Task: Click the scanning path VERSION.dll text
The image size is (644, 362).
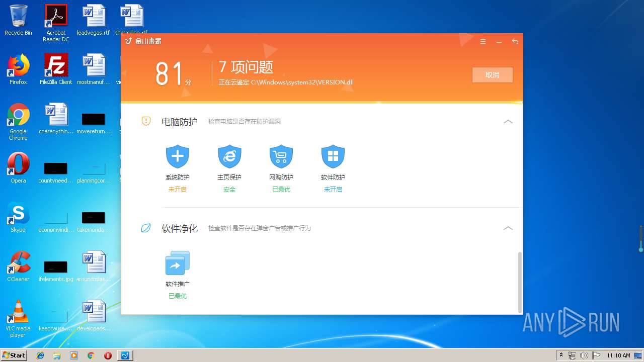Action: [x=286, y=82]
